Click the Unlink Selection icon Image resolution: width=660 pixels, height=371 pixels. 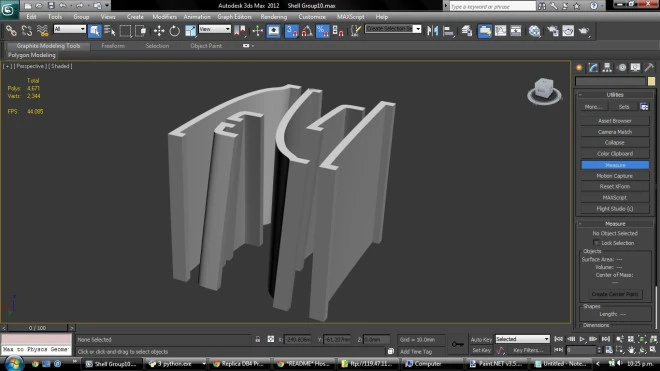[27, 31]
